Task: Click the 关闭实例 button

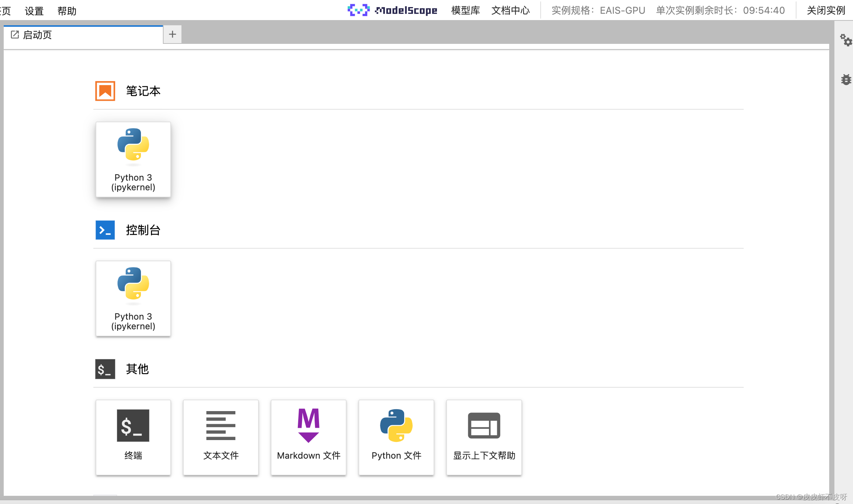Action: point(826,10)
